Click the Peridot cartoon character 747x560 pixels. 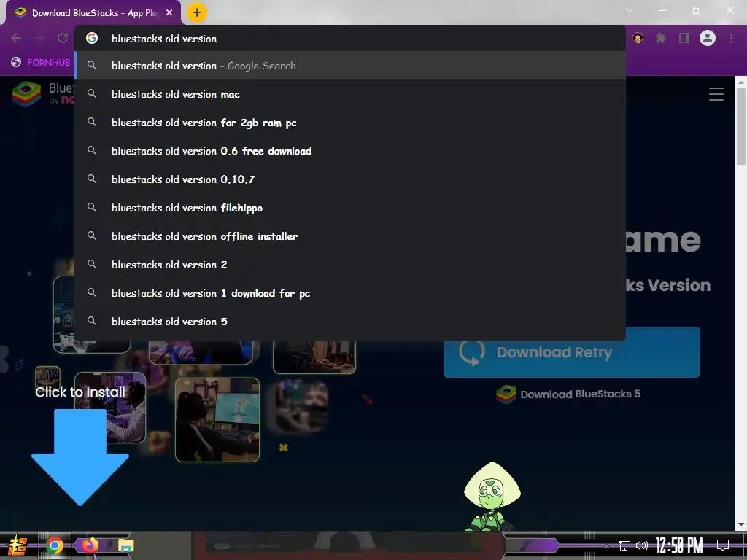[492, 497]
